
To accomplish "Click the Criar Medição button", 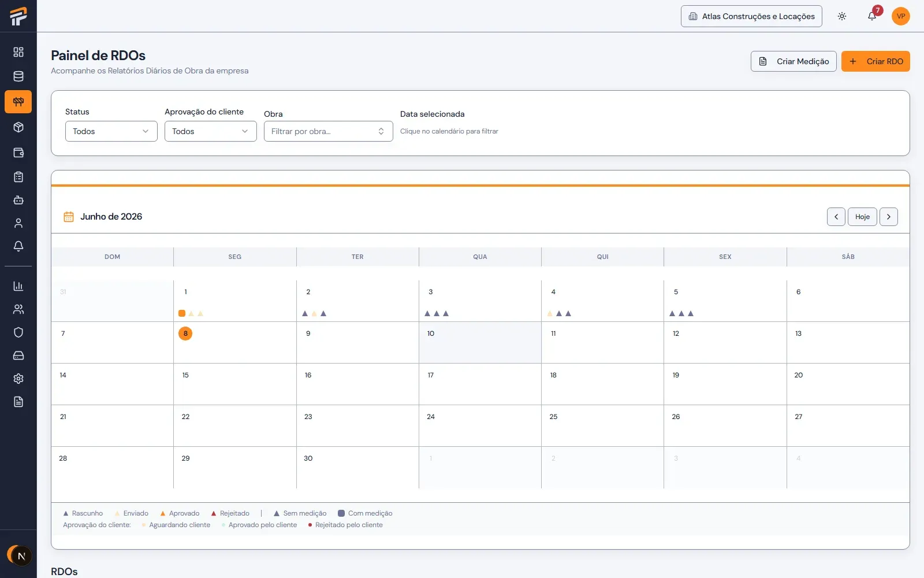I will coord(793,61).
